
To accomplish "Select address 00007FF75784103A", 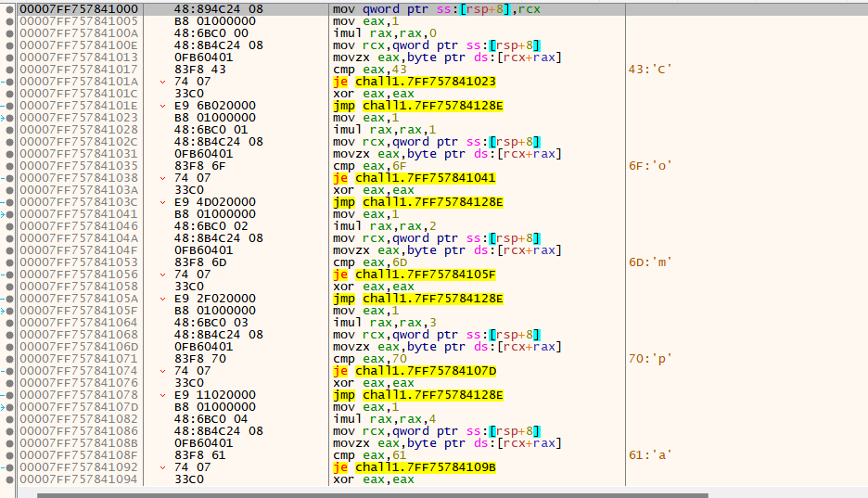I will (79, 190).
